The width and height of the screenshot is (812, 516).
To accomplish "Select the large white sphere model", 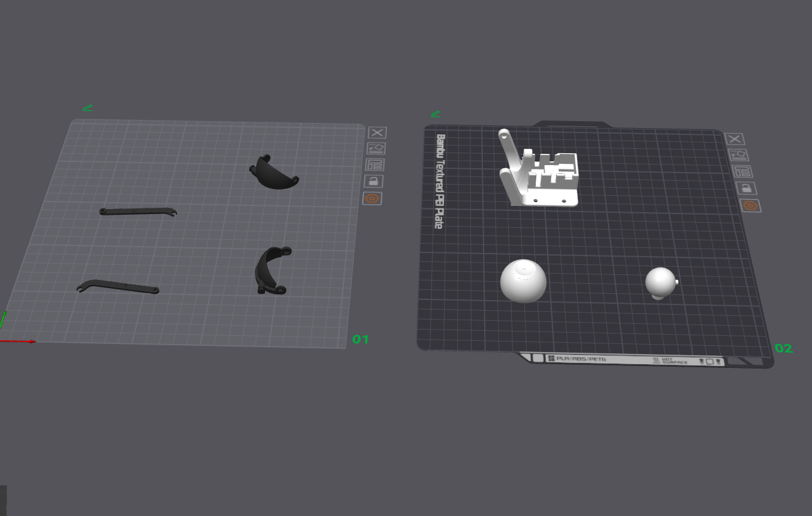I will [x=523, y=281].
